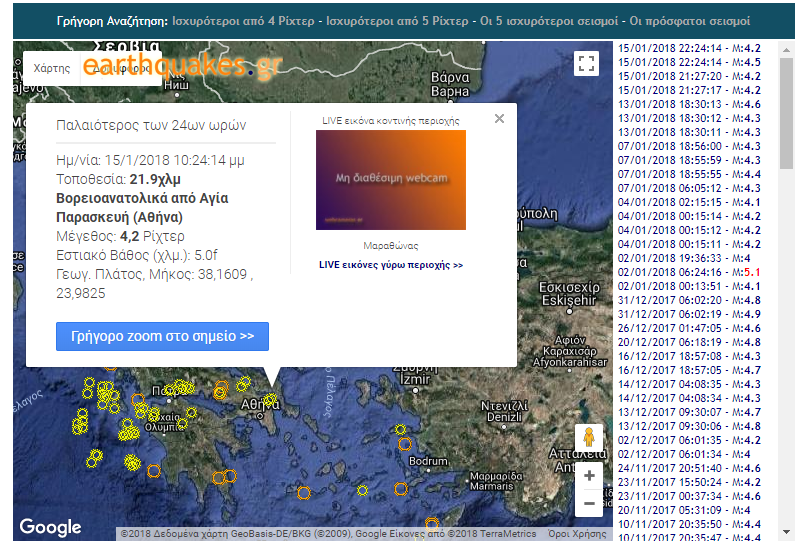Click Γρήγορο zoom στο σημείο button
The width and height of the screenshot is (809, 549).
[163, 336]
